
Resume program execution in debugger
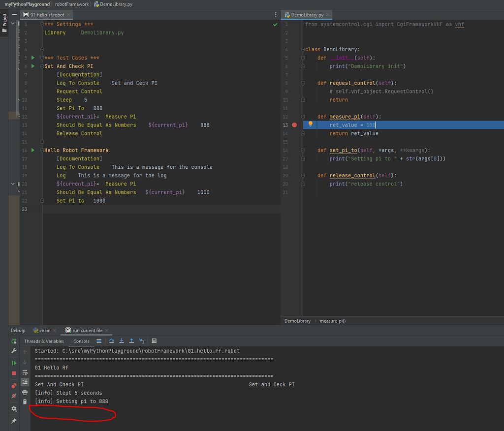click(x=14, y=363)
